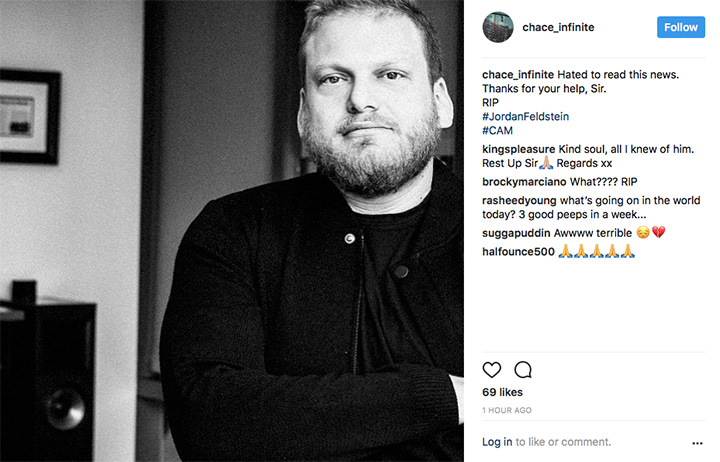Screen dimensions: 720x462
Task: Open #CAM hashtag
Action: coord(497,130)
